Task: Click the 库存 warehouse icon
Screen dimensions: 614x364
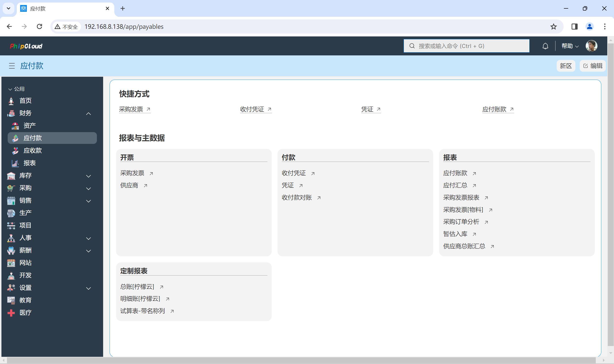Action: click(x=11, y=176)
